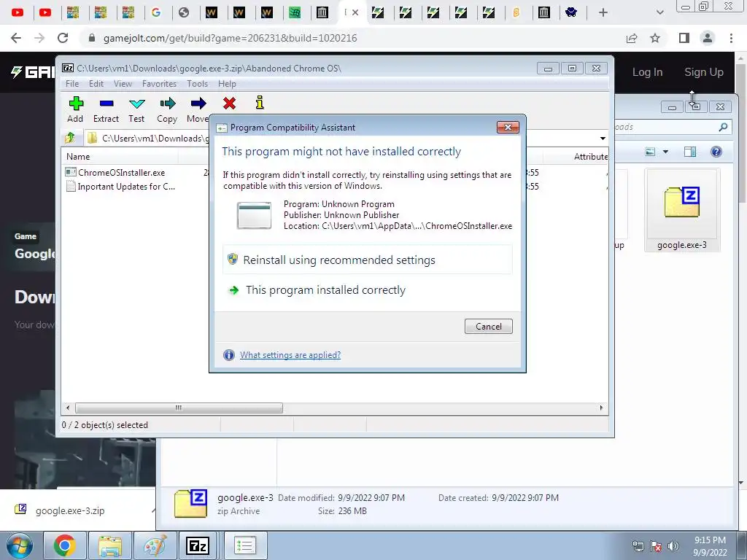
Task: Open Paint from the taskbar
Action: 155,545
